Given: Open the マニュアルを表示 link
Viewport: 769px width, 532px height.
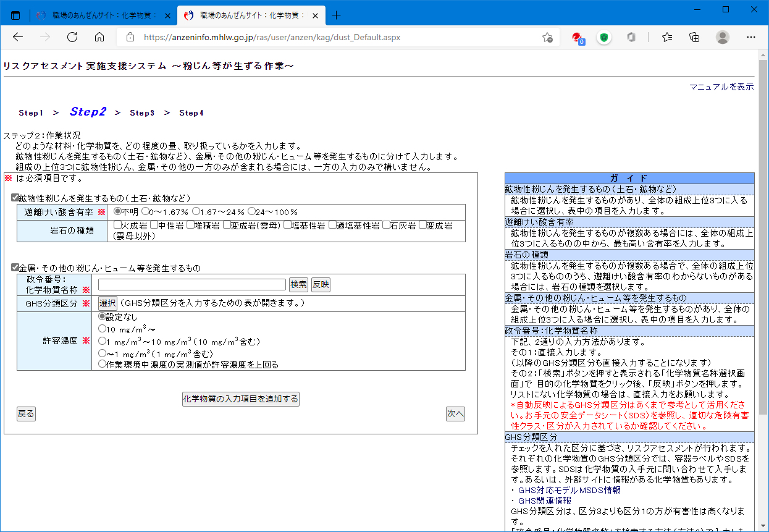Looking at the screenshot, I should [721, 87].
